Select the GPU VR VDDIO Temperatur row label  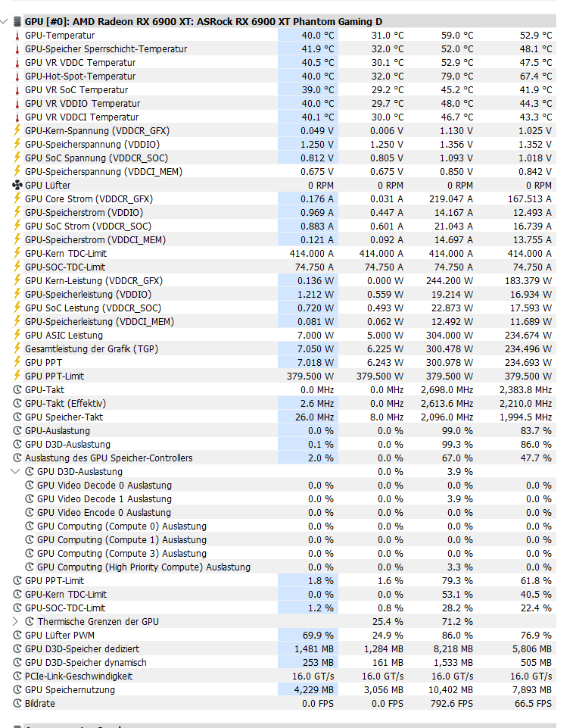coord(83,104)
